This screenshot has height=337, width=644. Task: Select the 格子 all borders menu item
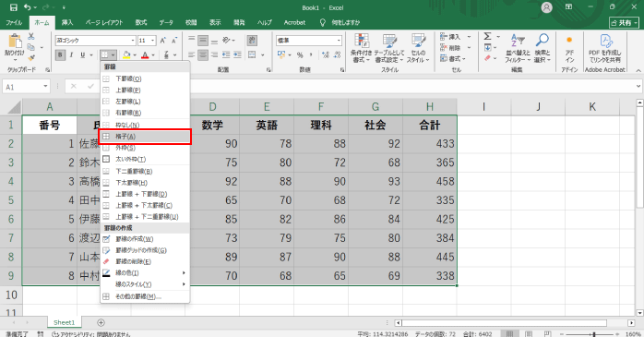(x=145, y=137)
